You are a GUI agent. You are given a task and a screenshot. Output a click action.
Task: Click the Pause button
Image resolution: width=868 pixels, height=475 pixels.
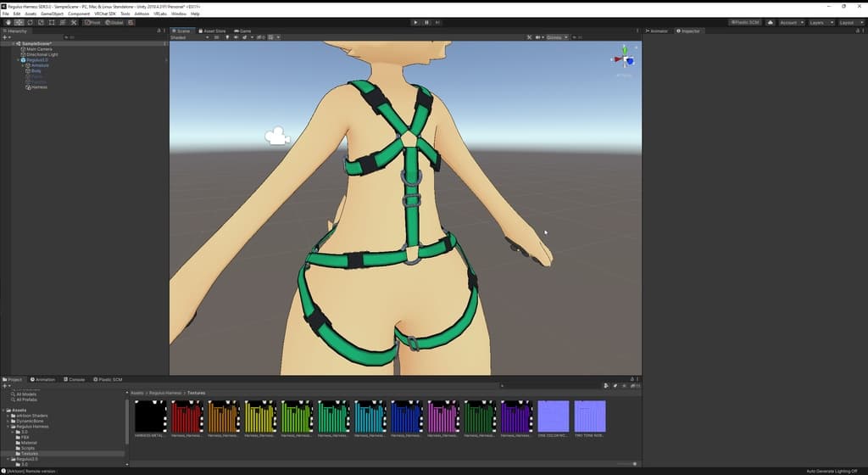click(x=426, y=22)
